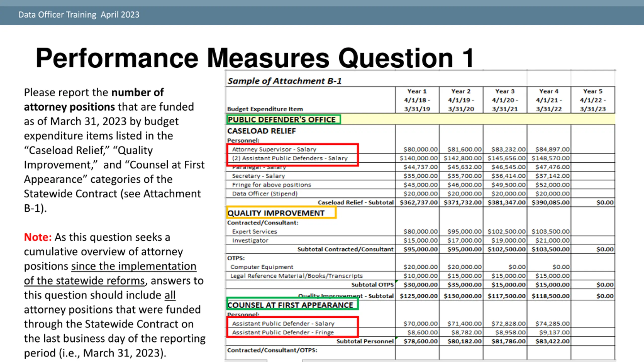Select the Expert Services row label
Screen dimensions: 644x362
254,232
